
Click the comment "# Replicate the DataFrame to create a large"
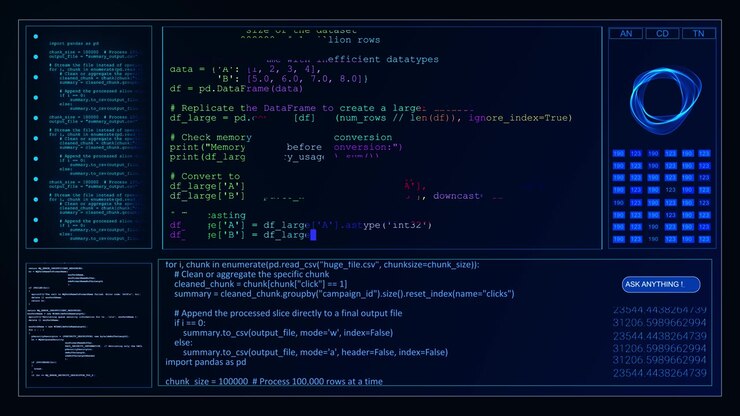pos(297,108)
